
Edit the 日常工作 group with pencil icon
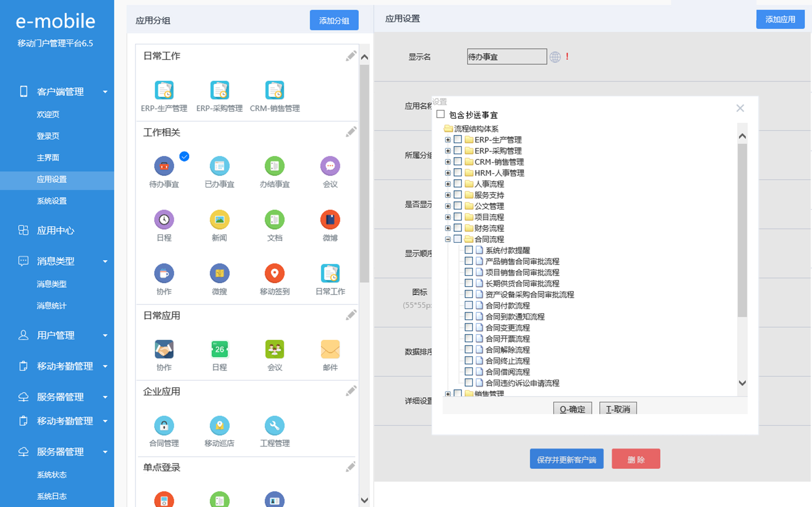coord(351,56)
